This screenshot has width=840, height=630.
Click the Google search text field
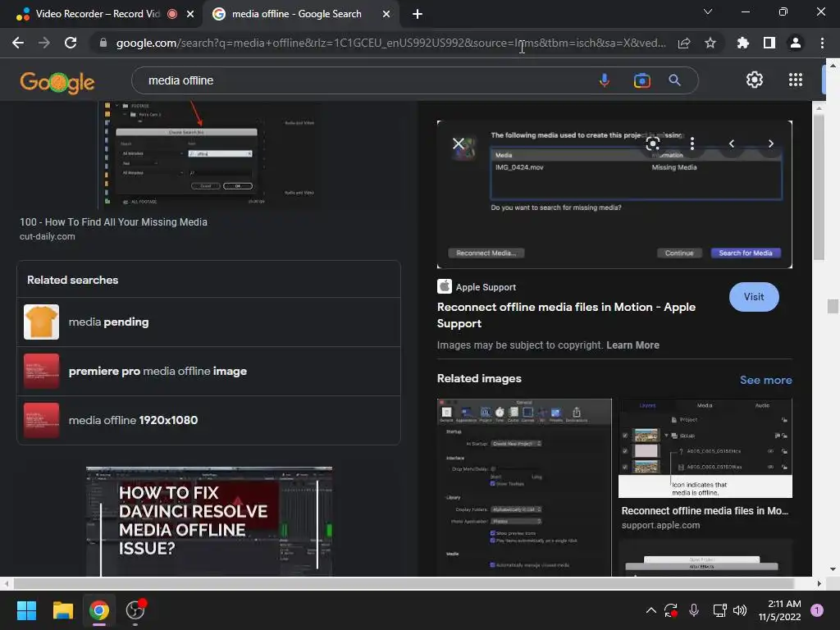(364, 80)
